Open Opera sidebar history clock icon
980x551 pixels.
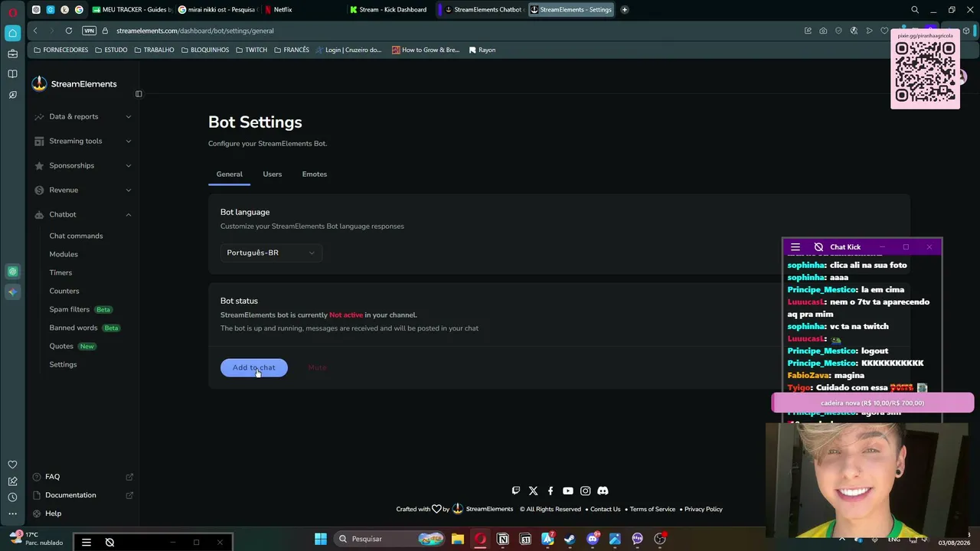(12, 497)
